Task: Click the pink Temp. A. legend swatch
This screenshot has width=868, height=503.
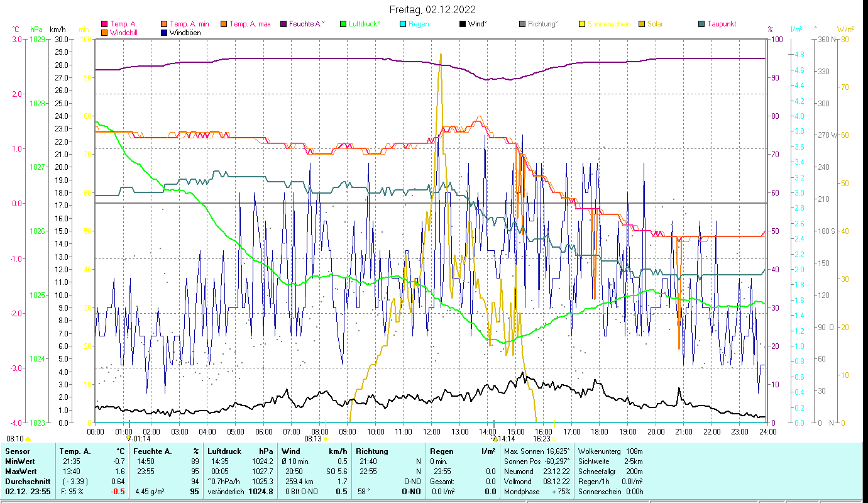Action: pos(104,25)
